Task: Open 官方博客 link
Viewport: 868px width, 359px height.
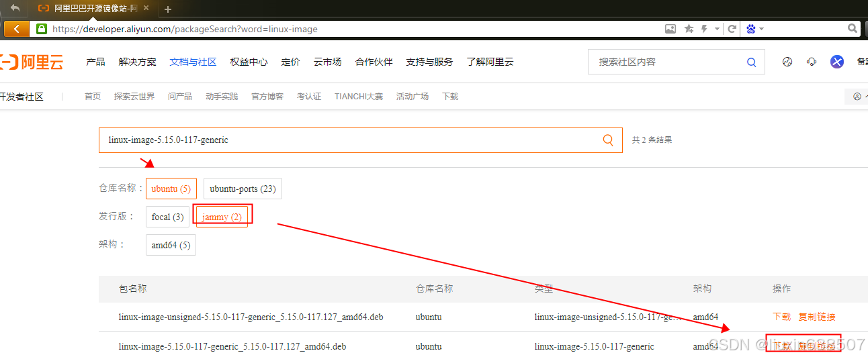Action: coord(267,97)
